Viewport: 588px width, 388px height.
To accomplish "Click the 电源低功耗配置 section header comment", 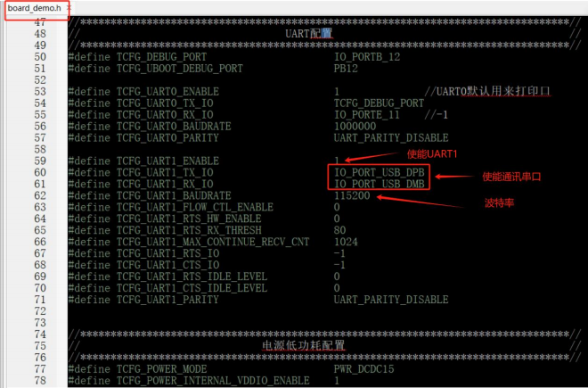I will coord(303,345).
